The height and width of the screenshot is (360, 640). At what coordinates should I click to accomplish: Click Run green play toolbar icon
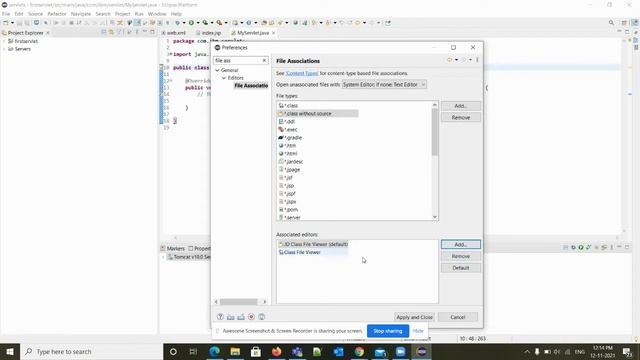coord(191,23)
